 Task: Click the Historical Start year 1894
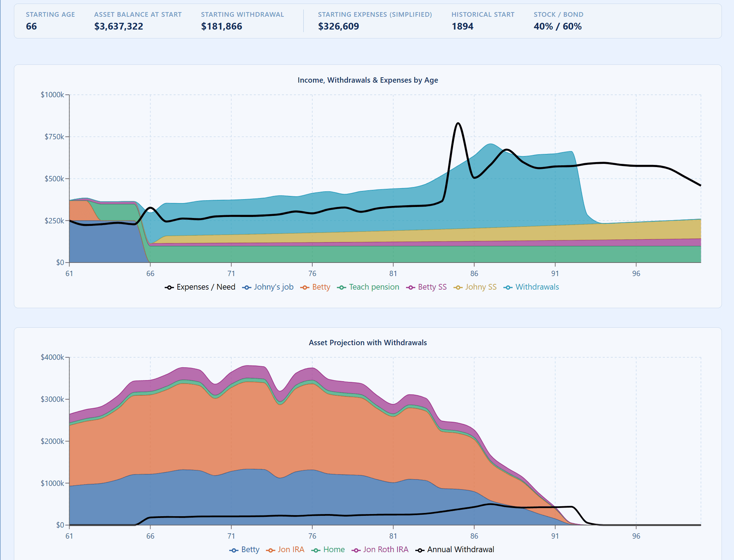click(x=462, y=26)
